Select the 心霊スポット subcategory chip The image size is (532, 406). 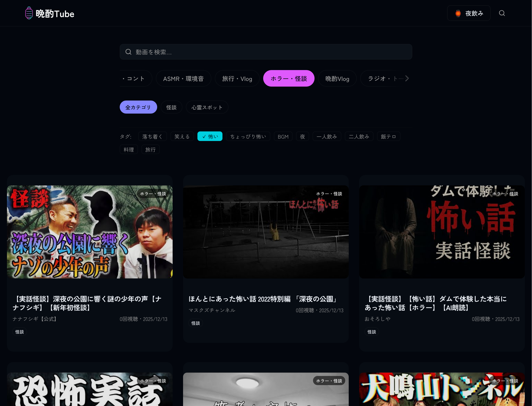pos(207,107)
